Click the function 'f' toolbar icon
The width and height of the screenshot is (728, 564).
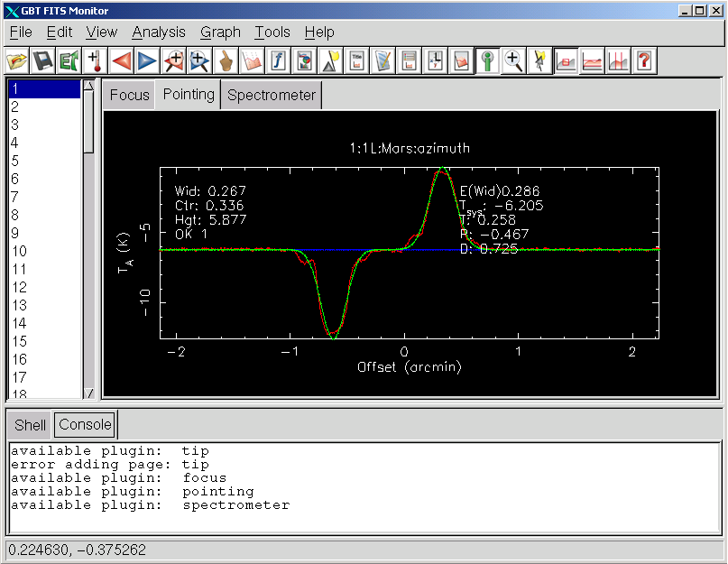point(279,61)
